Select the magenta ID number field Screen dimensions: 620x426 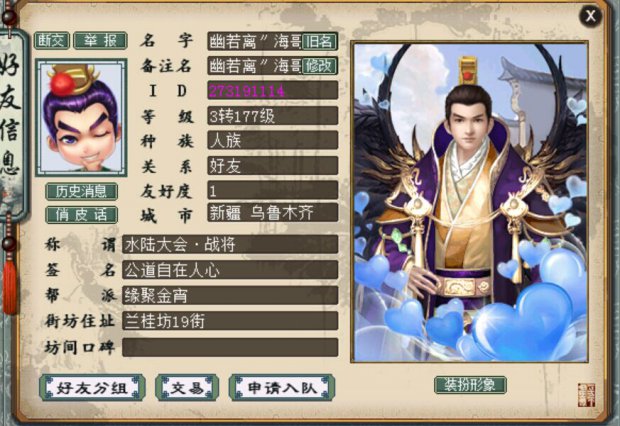point(272,91)
